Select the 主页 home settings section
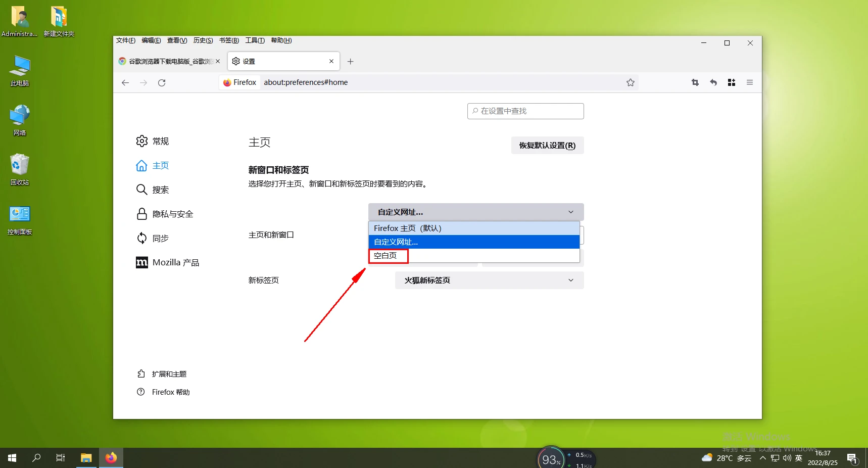 [x=153, y=165]
